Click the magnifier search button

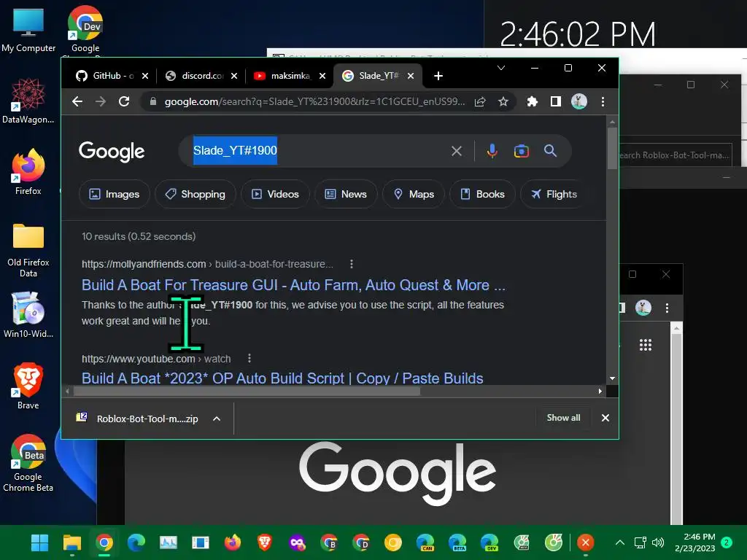click(550, 151)
